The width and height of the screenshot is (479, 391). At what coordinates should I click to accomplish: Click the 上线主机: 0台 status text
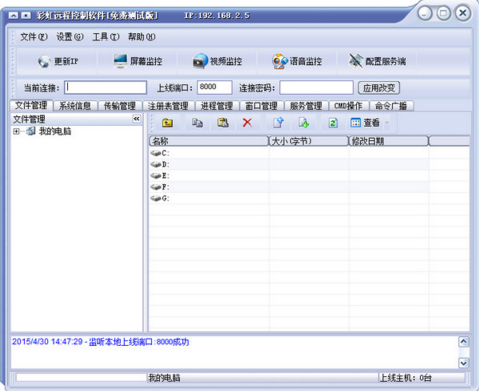click(406, 378)
